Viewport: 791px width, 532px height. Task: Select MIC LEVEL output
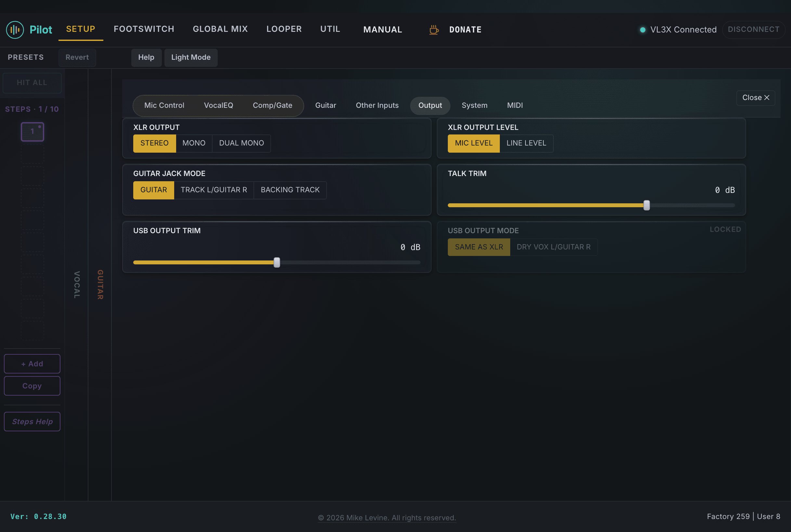[x=473, y=143]
